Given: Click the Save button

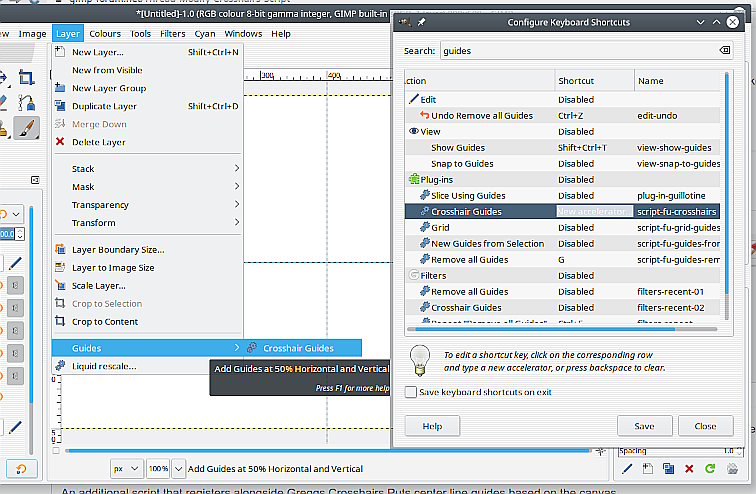Looking at the screenshot, I should [x=644, y=426].
